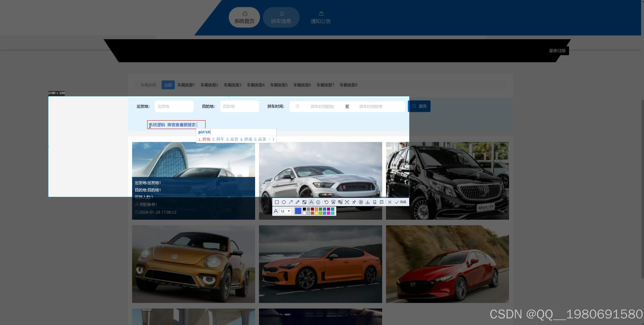Viewport: 644px width, 325px height.
Task: Click 完成 to finish screenshot
Action: pos(400,202)
